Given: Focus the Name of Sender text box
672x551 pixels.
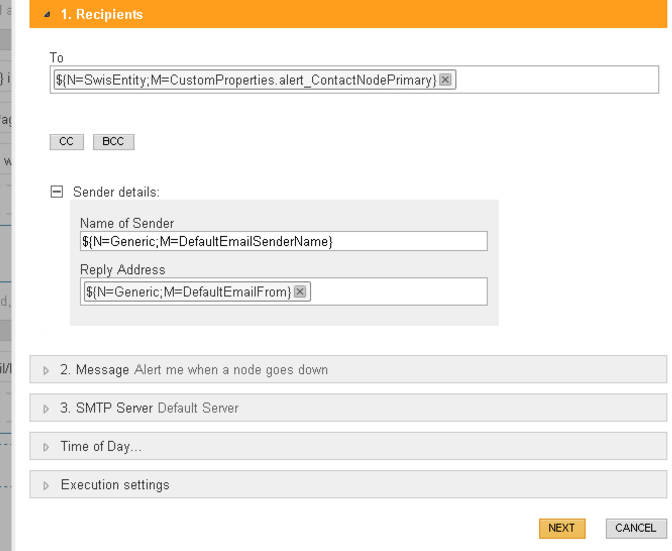Looking at the screenshot, I should pos(283,241).
